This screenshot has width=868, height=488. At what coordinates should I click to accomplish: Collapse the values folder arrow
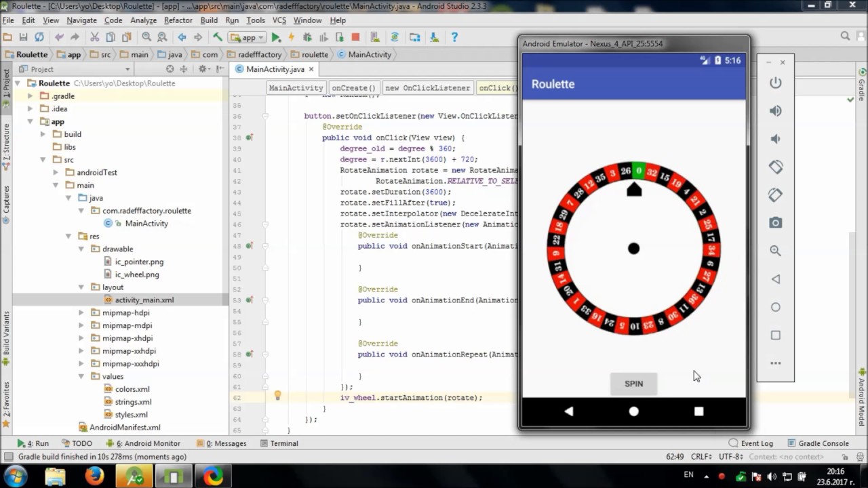click(x=81, y=376)
